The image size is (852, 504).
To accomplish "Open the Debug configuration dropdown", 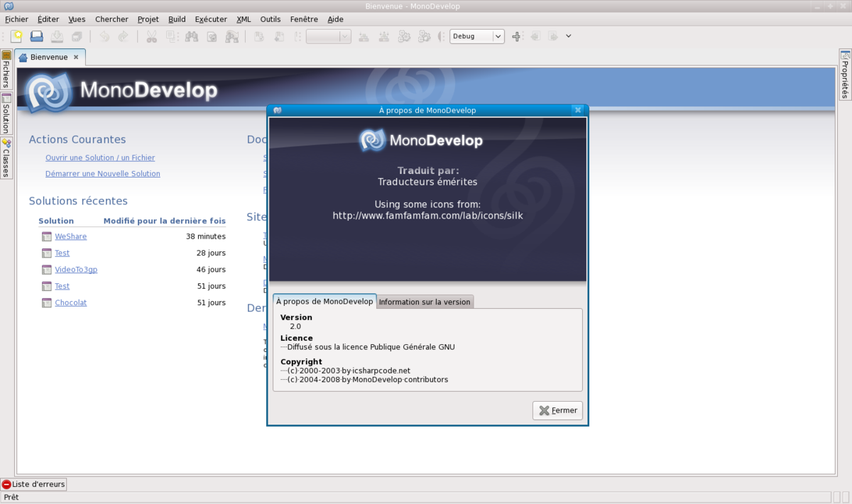I will pos(477,36).
